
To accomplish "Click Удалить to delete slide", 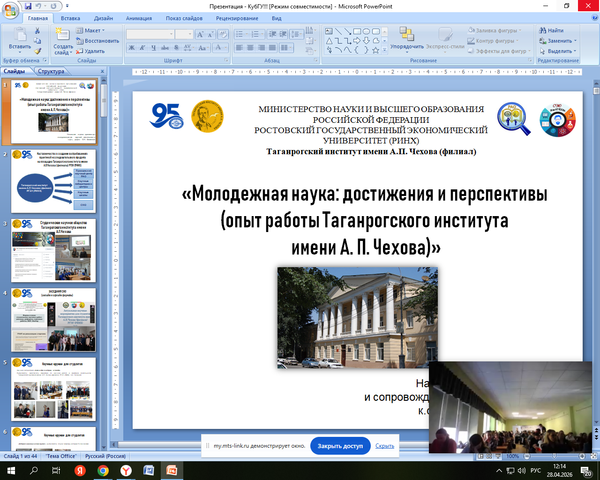I will 92,50.
